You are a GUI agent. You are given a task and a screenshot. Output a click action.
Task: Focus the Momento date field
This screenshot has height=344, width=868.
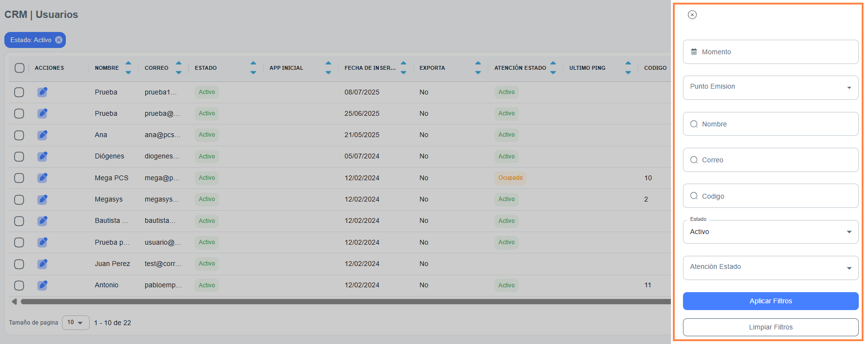pos(770,52)
